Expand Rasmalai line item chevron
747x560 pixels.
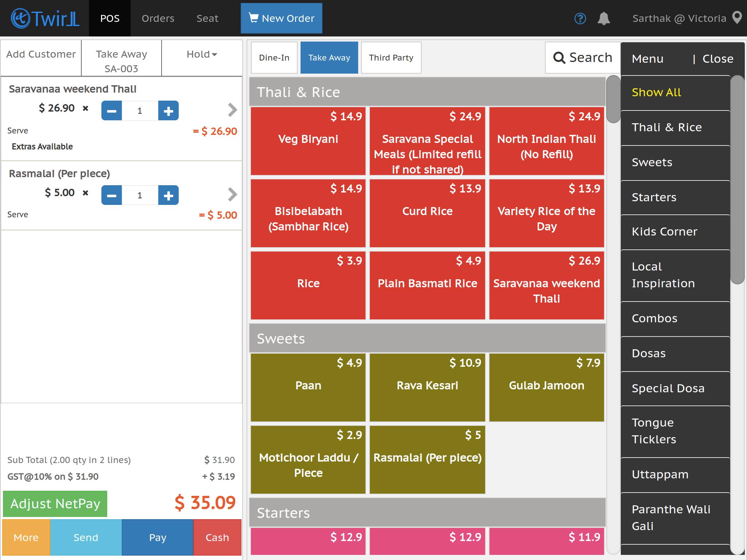232,194
